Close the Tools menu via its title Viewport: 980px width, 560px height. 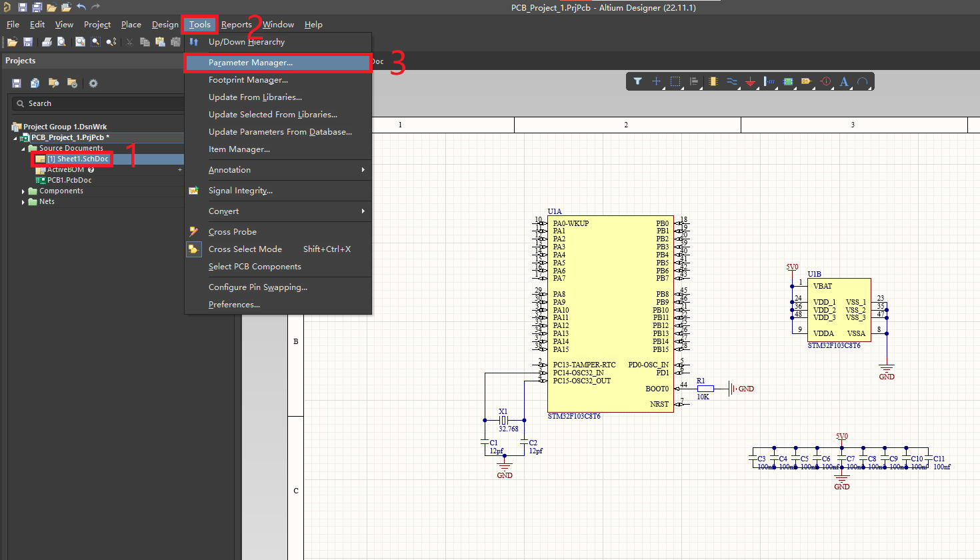point(200,25)
